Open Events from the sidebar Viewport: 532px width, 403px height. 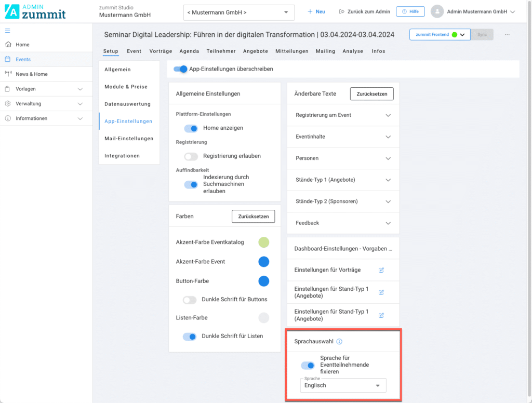pos(23,59)
